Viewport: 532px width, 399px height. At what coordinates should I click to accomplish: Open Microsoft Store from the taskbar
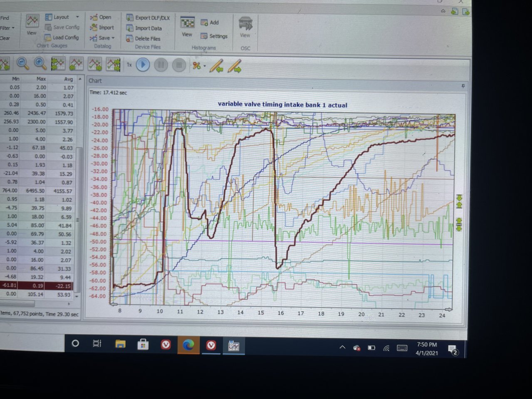(x=143, y=344)
